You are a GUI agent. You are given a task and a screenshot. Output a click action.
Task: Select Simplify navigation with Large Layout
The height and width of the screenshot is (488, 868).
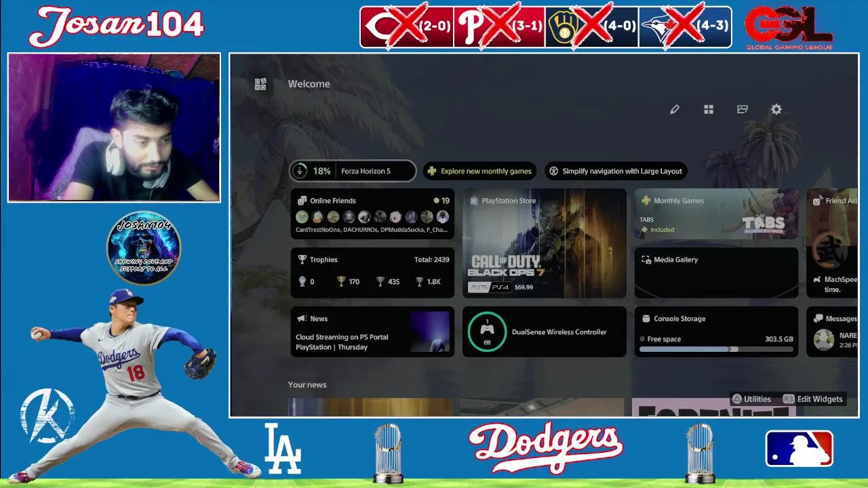616,171
